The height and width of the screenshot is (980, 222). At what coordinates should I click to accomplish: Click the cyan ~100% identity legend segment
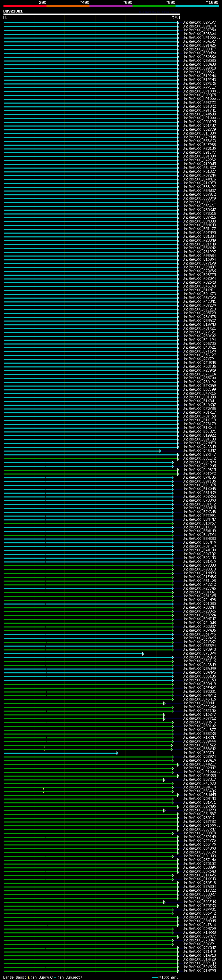[197, 6]
